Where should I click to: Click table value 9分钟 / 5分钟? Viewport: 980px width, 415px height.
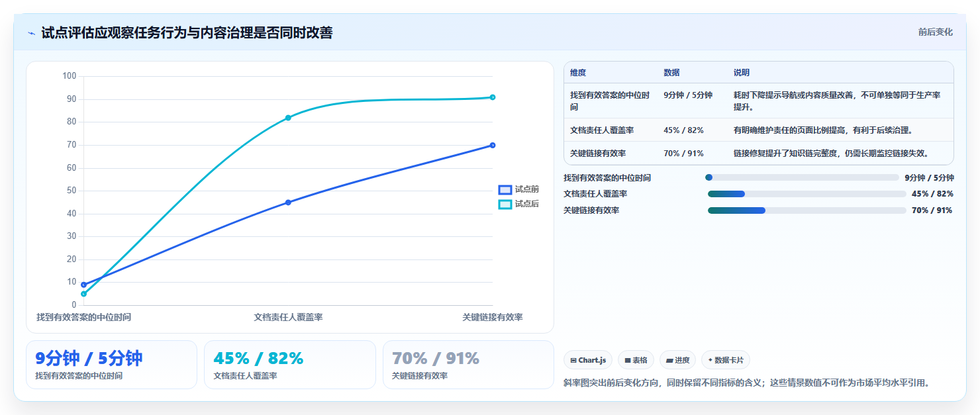[688, 95]
